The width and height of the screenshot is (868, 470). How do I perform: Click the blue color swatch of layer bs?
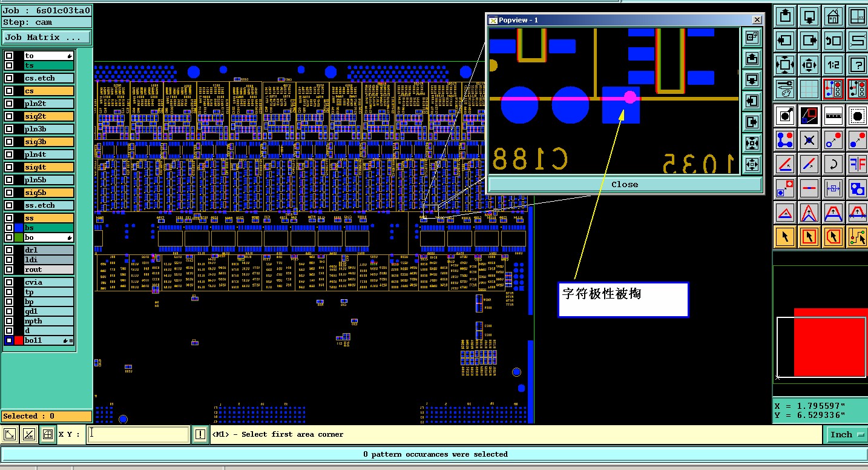(18, 228)
